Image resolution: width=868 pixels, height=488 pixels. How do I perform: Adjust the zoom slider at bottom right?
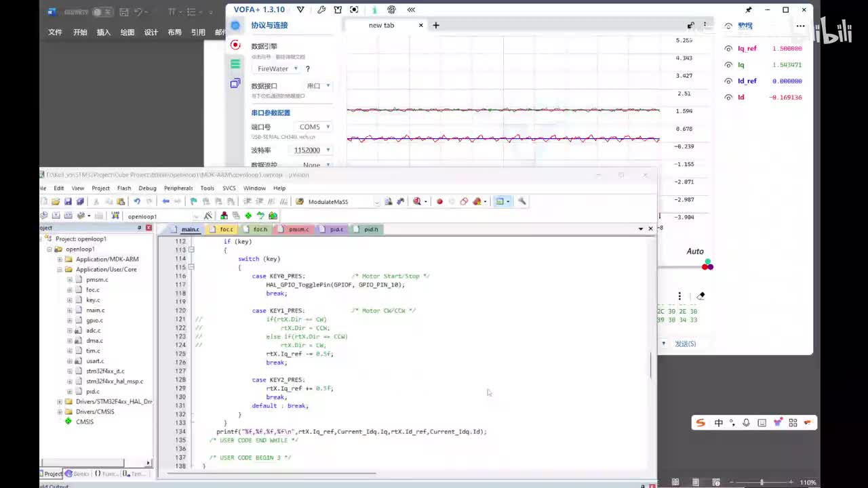coord(762,483)
